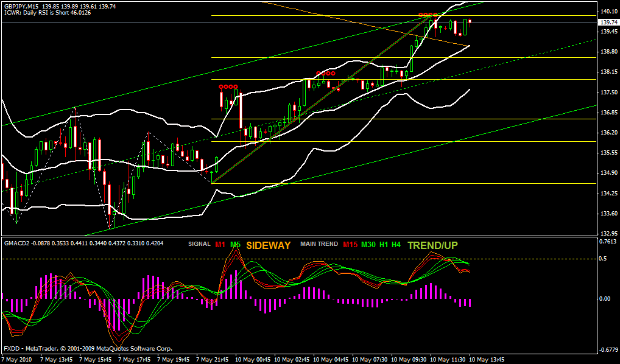620x364 pixels.
Task: Select the ICWR Daily RSI Short text
Action: (x=47, y=13)
